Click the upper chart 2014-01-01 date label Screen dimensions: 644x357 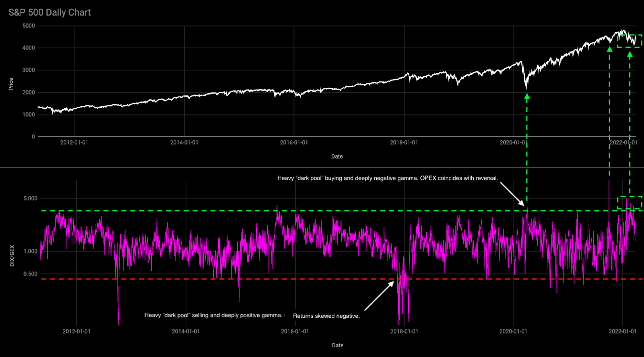pyautogui.click(x=184, y=142)
